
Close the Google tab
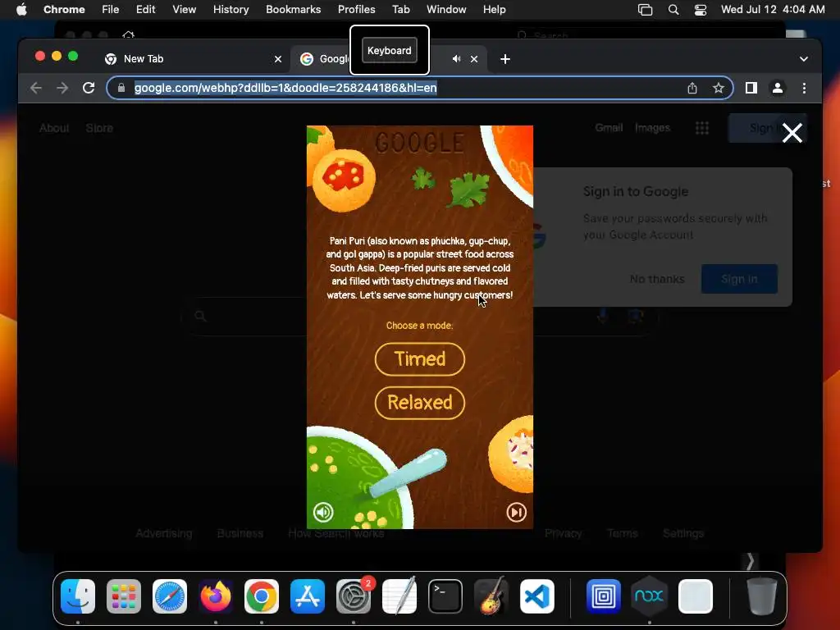click(474, 59)
